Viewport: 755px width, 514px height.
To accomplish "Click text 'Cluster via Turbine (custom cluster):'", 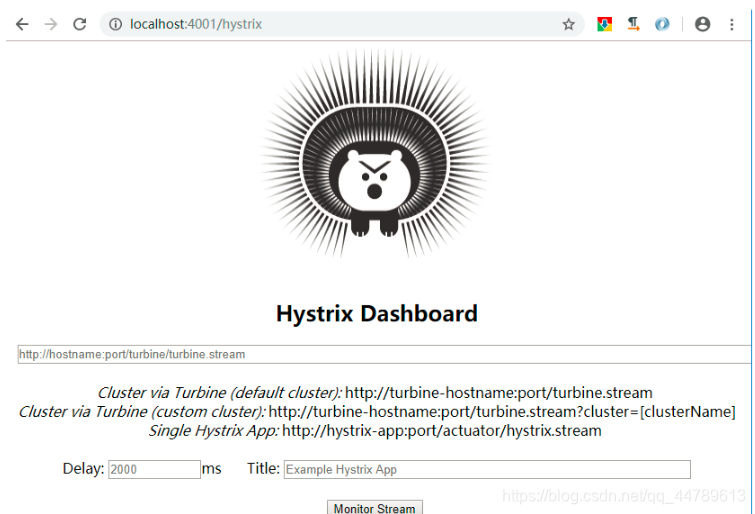I will pyautogui.click(x=142, y=412).
